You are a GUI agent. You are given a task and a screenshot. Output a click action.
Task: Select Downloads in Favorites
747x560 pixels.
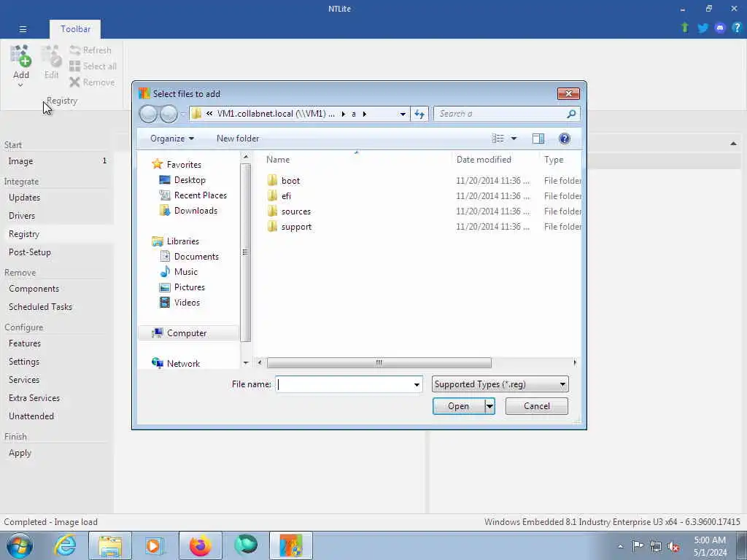196,211
